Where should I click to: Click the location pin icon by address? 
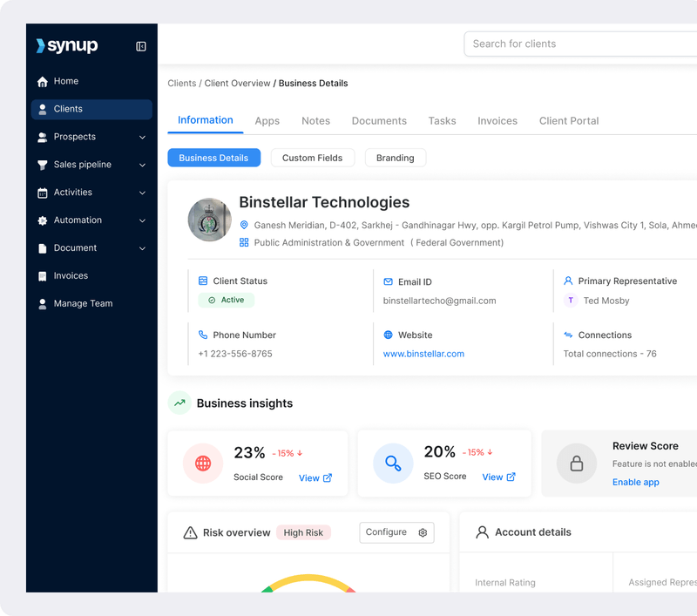pos(244,225)
